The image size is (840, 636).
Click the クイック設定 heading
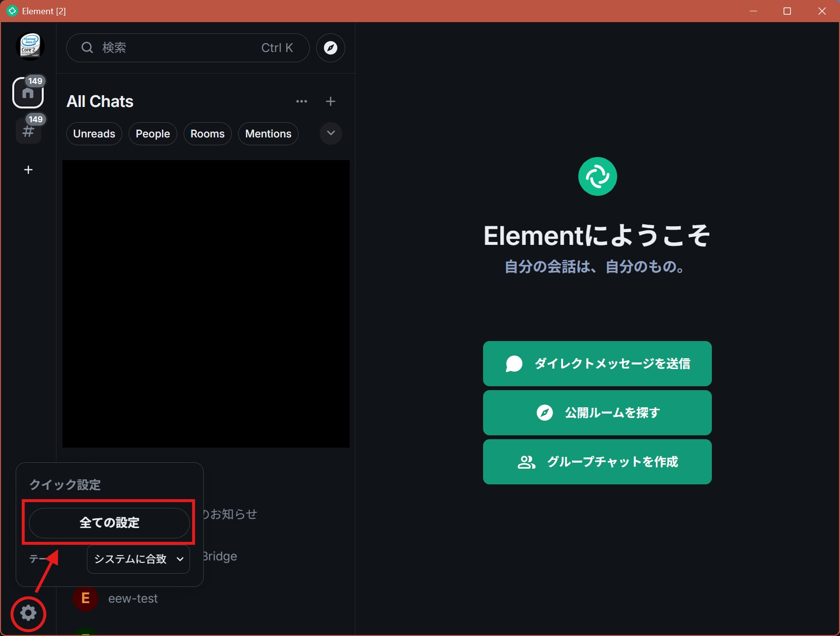[x=65, y=485]
